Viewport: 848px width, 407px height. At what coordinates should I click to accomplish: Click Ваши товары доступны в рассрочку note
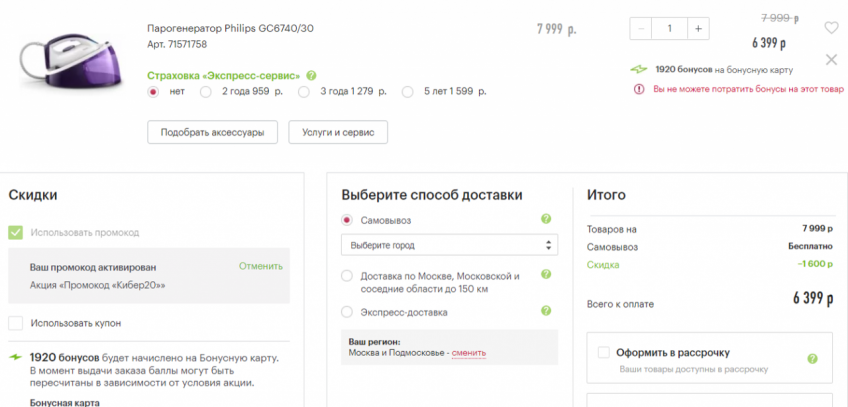click(x=694, y=370)
